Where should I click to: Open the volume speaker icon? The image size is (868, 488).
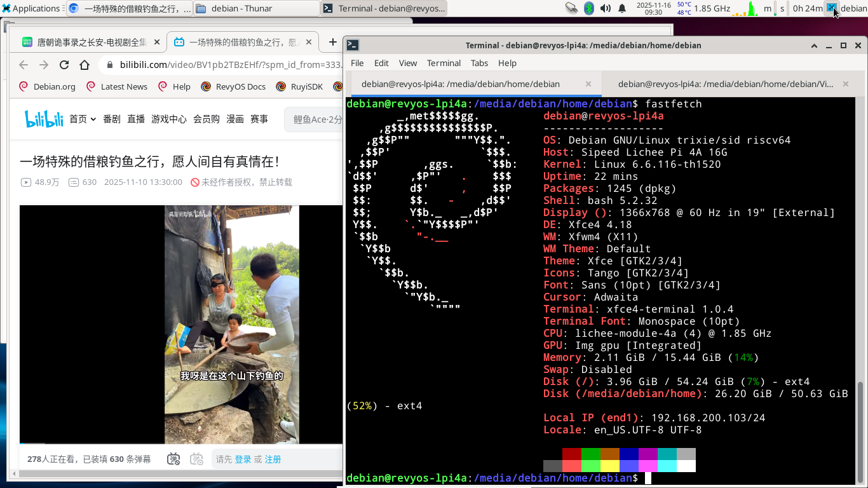[x=606, y=8]
